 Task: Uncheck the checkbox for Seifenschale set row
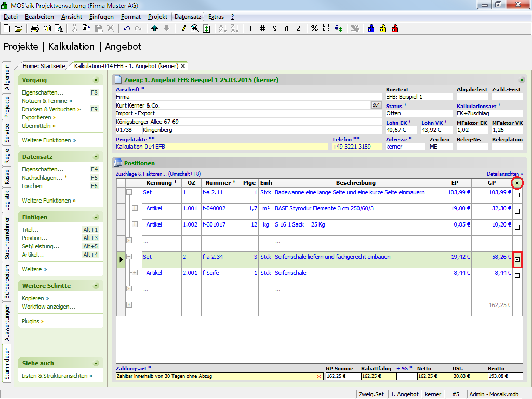click(x=517, y=260)
